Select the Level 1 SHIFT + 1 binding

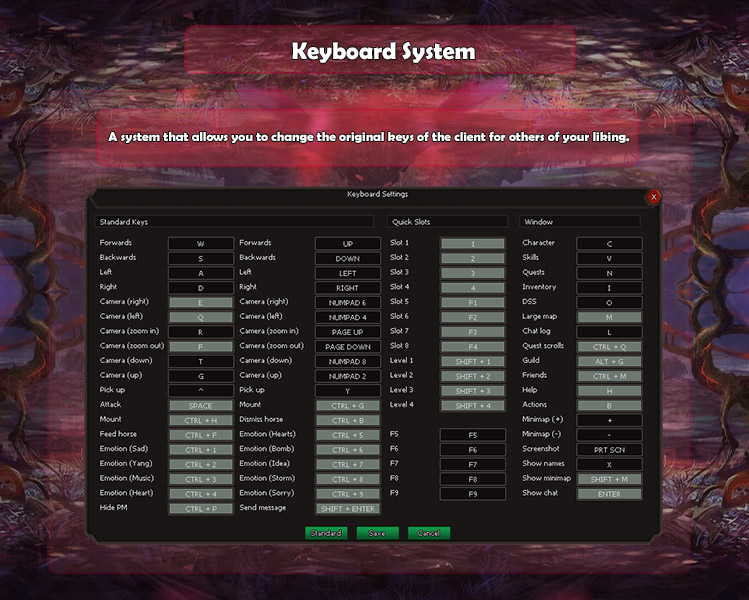click(472, 362)
